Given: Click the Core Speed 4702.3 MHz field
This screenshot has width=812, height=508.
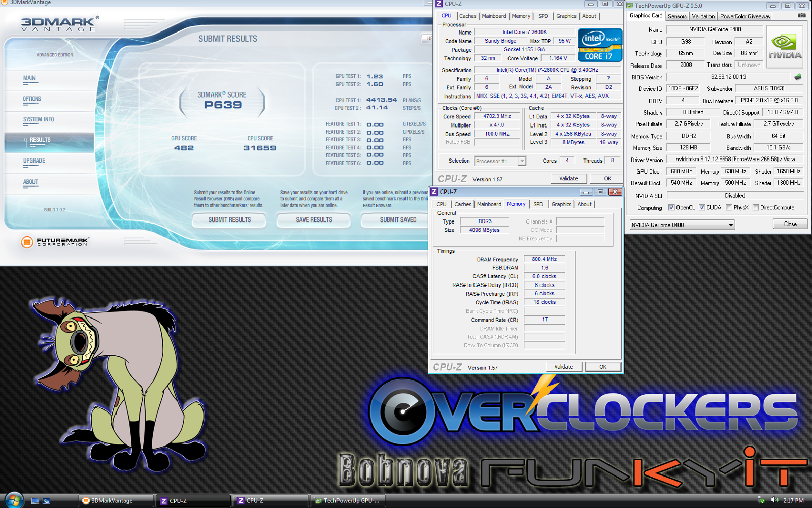Looking at the screenshot, I should pyautogui.click(x=497, y=116).
